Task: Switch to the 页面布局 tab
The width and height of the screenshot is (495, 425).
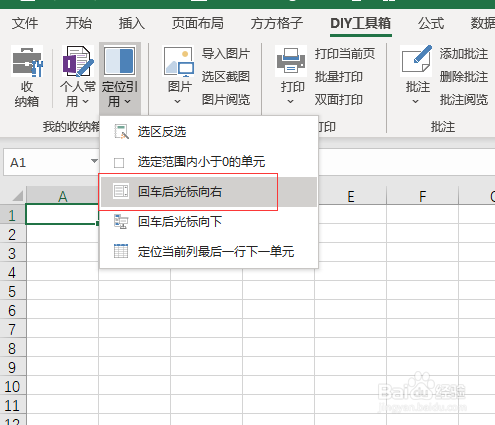Action: pyautogui.click(x=198, y=23)
